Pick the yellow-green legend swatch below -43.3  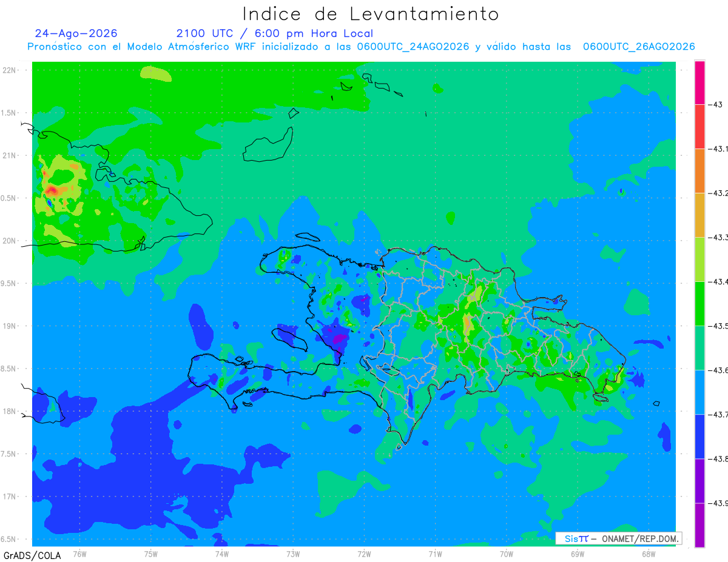coord(699,259)
